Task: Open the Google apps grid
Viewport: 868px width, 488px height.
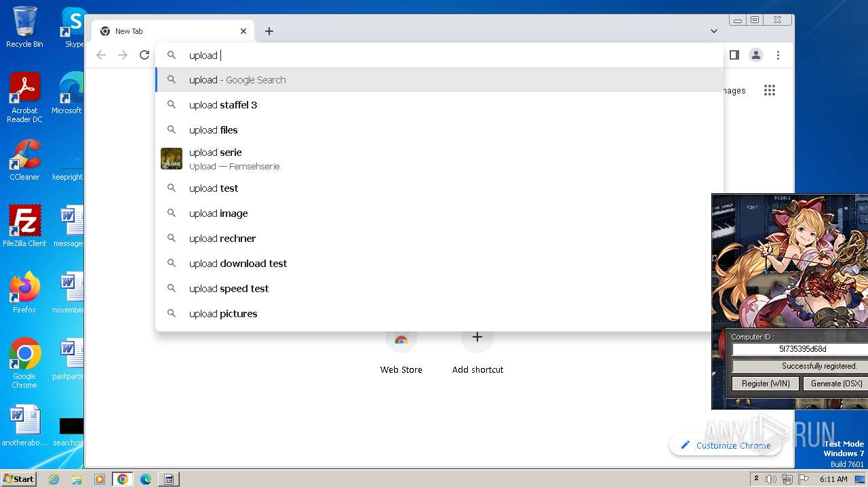Action: 769,90
